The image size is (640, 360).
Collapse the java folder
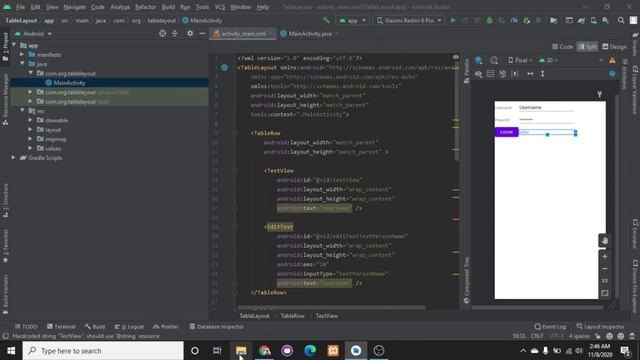(22, 64)
